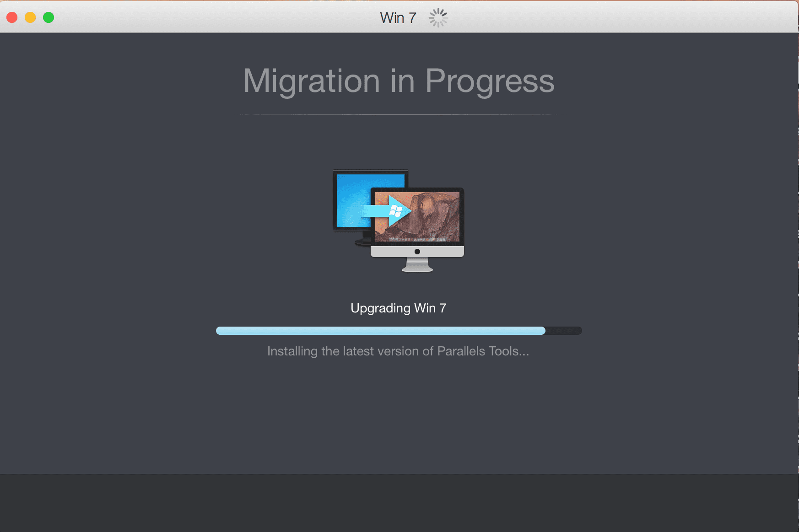Click the "Upgrading Win 7" status label
This screenshot has width=799, height=532.
coord(398,308)
